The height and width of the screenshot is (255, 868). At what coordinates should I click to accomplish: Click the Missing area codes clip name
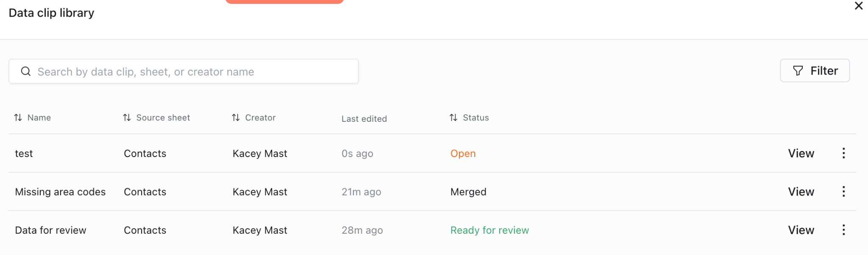[60, 192]
